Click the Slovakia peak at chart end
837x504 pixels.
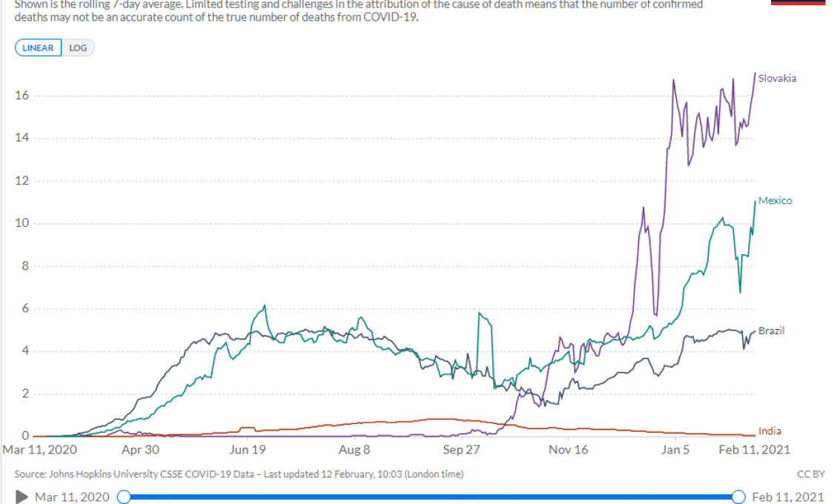755,73
